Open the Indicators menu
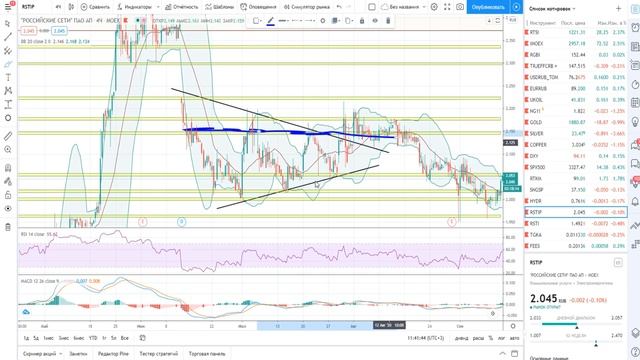Image resolution: width=640 pixels, height=360 pixels. 134,7
